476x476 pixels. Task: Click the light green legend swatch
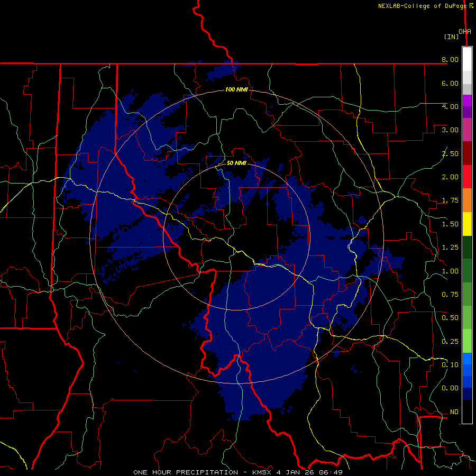pos(467,341)
